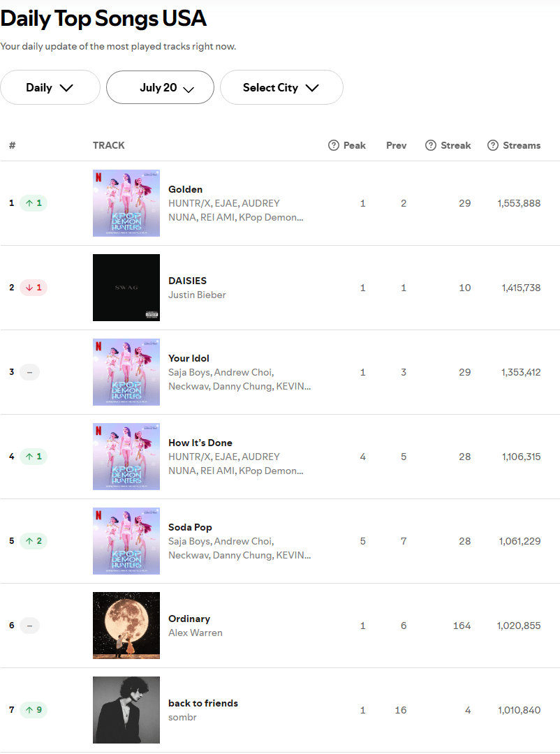The width and height of the screenshot is (560, 754).
Task: Click the Justin Bieber artist link
Action: (197, 295)
